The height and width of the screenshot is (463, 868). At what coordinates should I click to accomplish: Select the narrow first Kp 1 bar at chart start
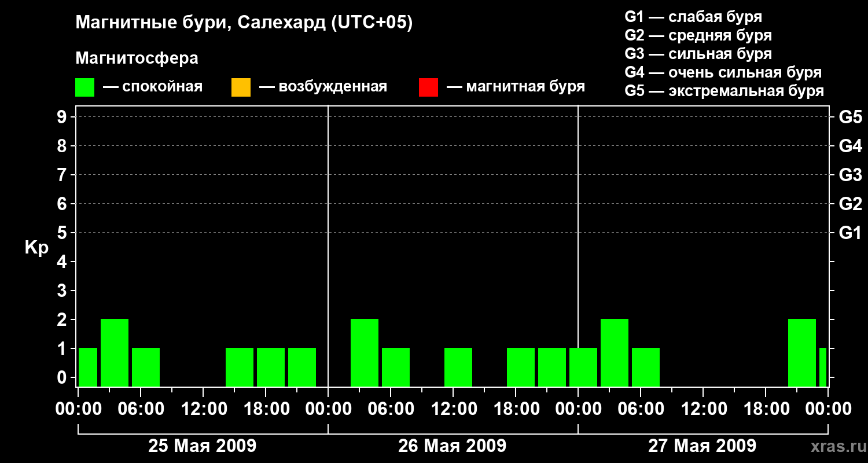click(88, 367)
